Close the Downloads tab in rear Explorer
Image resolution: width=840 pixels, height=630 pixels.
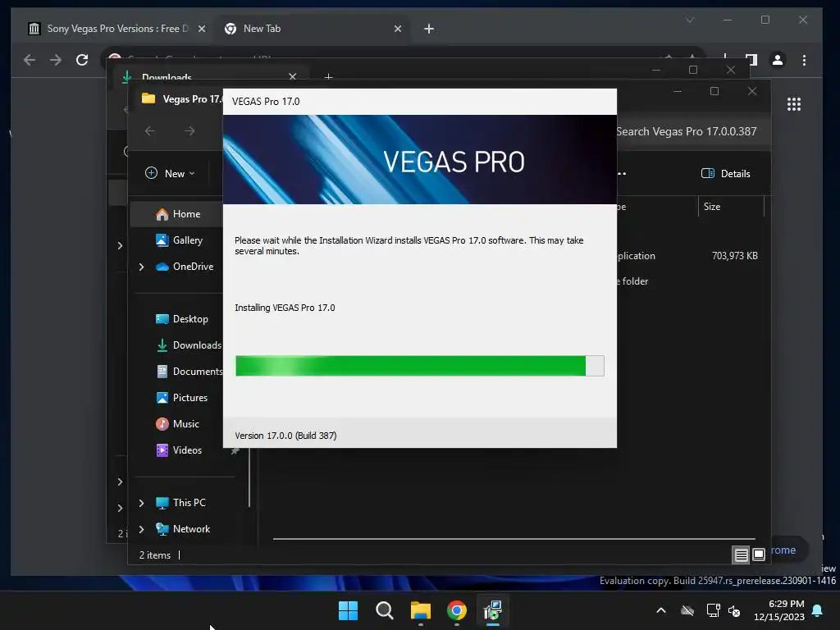coord(293,76)
